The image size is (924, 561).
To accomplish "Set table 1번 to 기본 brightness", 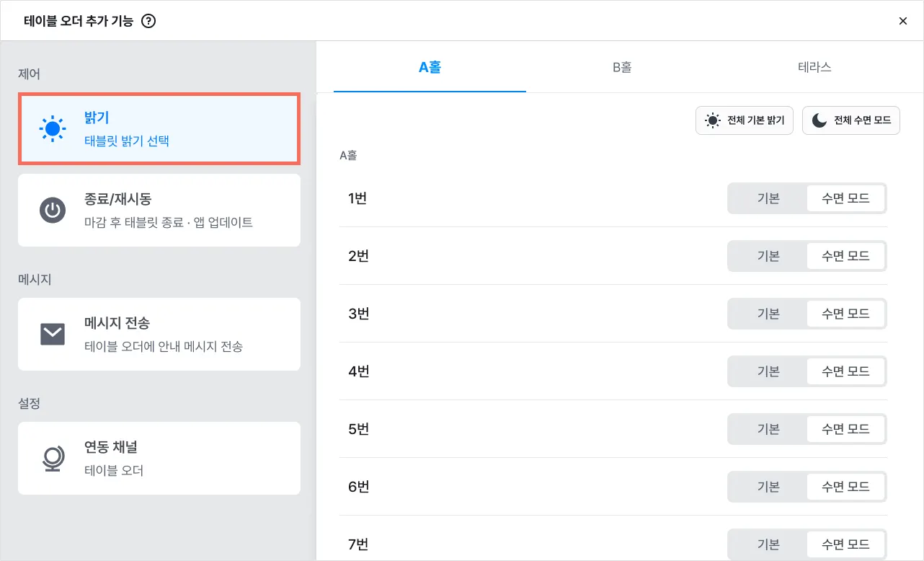I will (768, 198).
